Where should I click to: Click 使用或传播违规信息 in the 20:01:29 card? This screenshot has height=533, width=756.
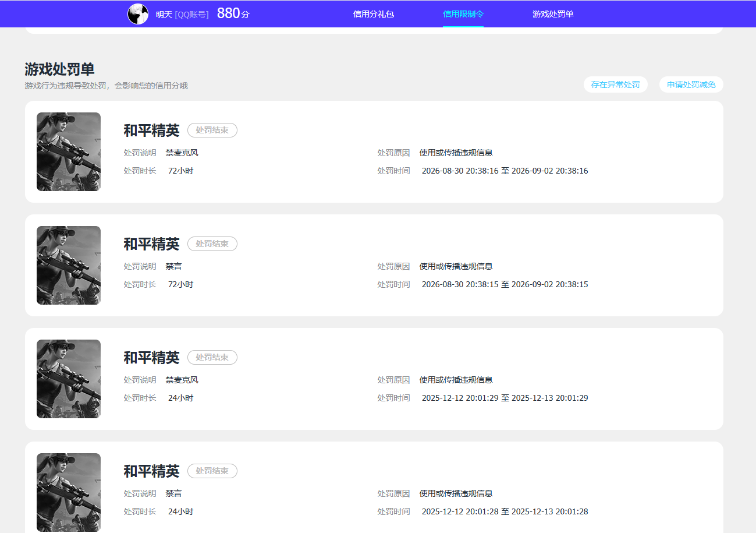coord(456,380)
